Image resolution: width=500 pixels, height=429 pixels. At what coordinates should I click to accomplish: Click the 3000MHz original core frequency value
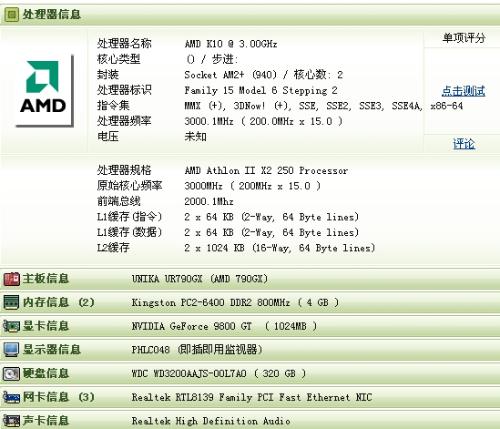pyautogui.click(x=252, y=186)
